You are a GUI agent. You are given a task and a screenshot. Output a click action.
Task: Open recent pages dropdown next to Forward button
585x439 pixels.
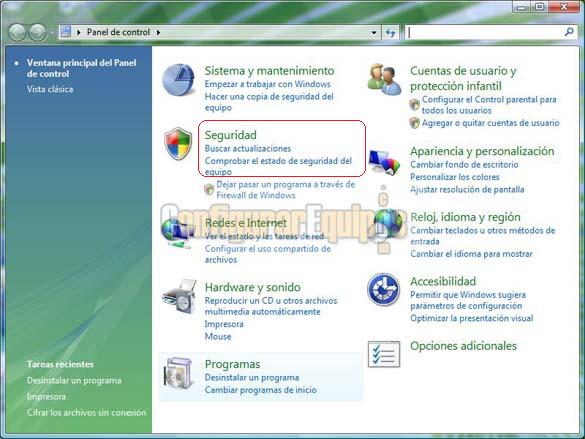52,33
